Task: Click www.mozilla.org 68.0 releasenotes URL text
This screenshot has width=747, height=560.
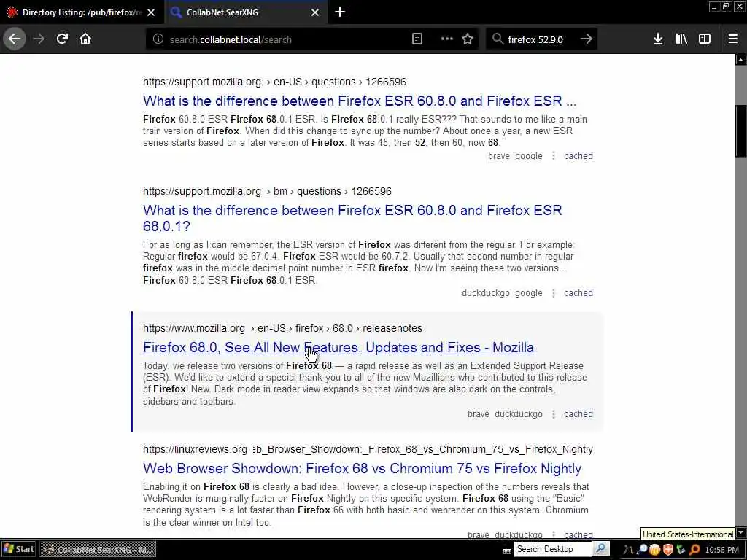Action: tap(282, 329)
